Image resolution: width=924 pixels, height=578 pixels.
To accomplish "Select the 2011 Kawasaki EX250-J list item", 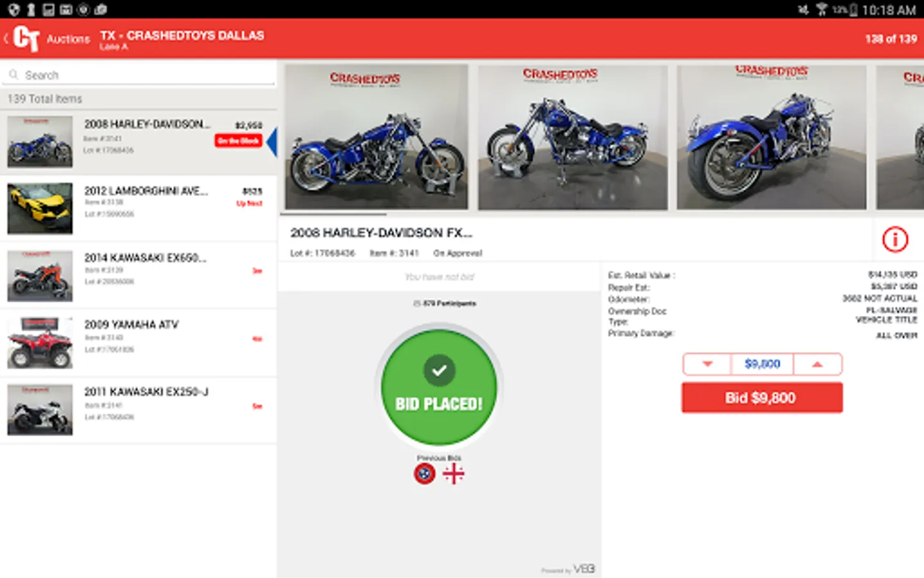I will click(x=139, y=410).
